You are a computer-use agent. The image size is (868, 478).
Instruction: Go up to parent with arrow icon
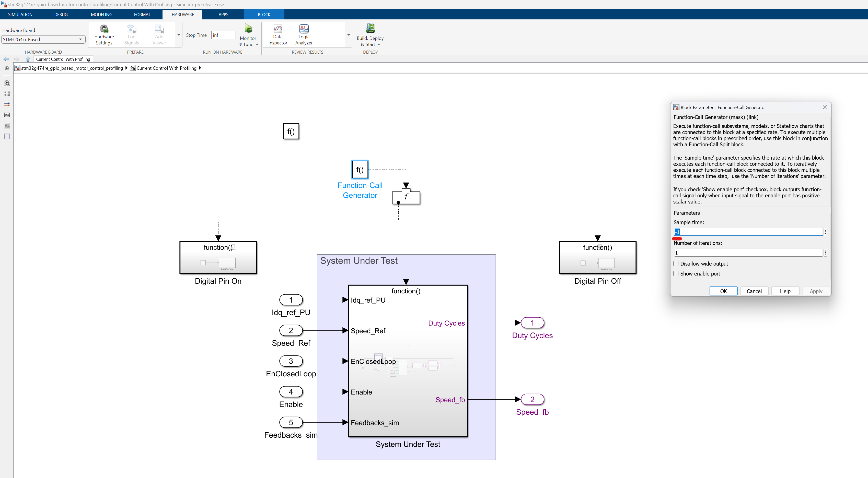tap(28, 59)
